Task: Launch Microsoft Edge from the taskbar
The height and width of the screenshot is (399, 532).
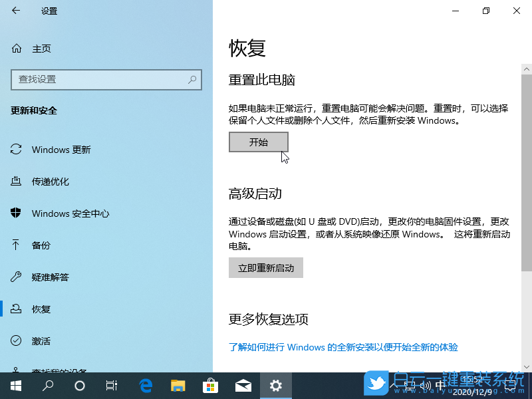Action: pos(146,384)
